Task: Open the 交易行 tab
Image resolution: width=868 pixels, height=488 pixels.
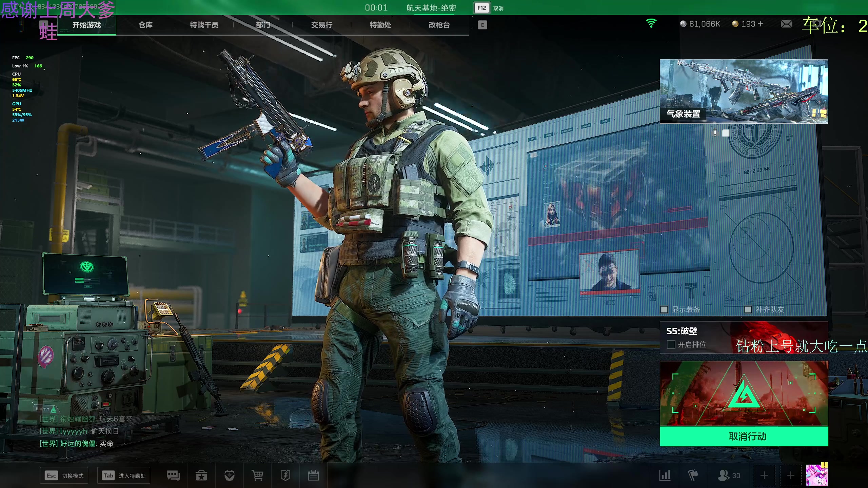Action: tap(322, 25)
